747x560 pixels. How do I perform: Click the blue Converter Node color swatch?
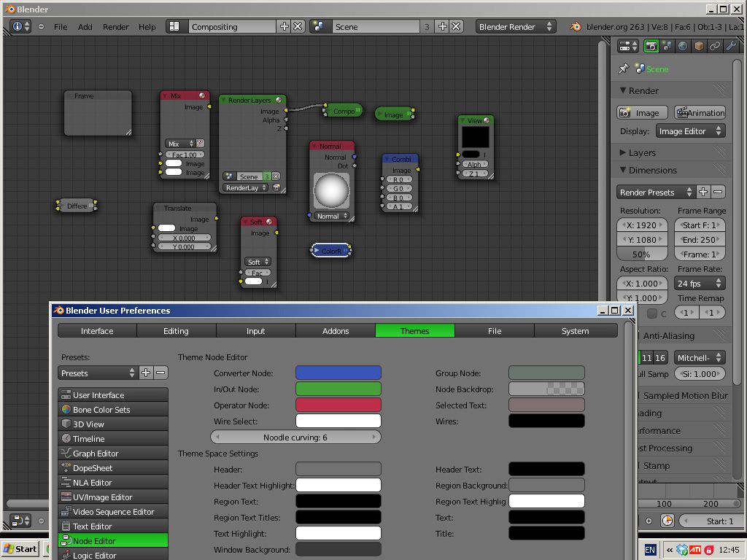tap(338, 373)
